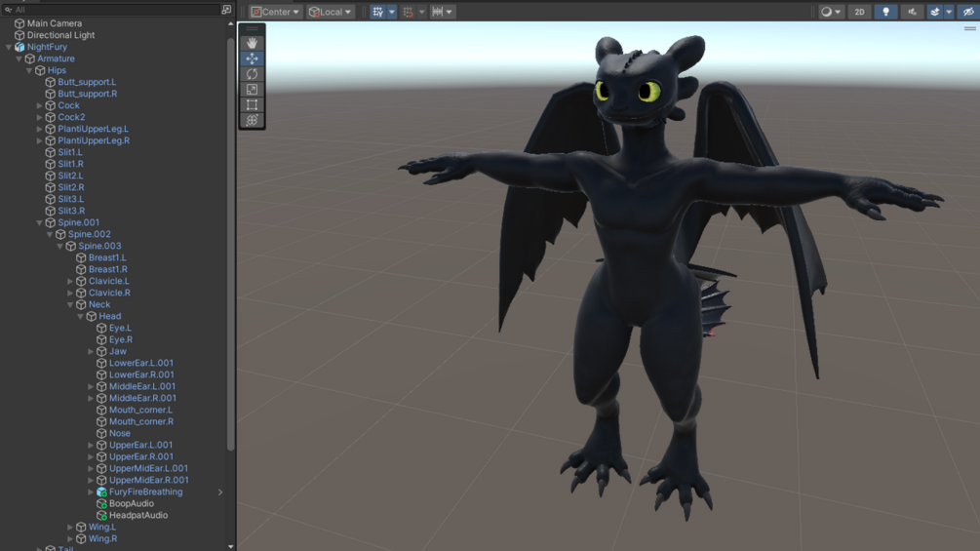Select Eye.L bone
980x551 pixels.
[x=120, y=328]
